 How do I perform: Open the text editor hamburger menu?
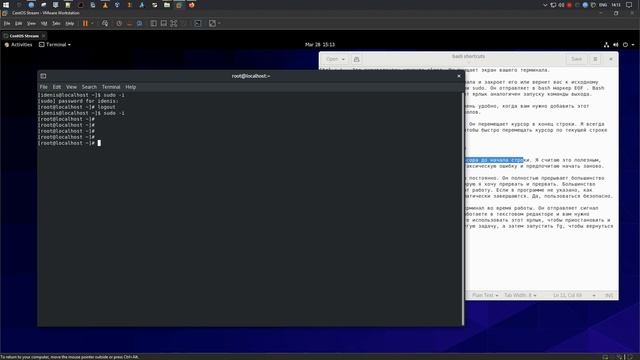[x=595, y=59]
